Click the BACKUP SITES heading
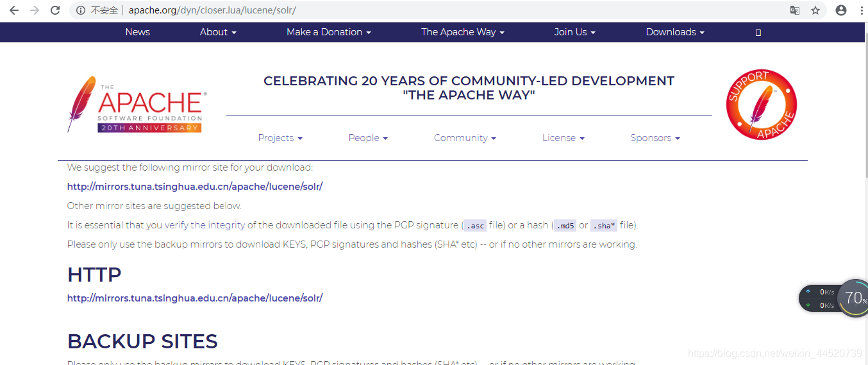The width and height of the screenshot is (868, 365). [142, 341]
